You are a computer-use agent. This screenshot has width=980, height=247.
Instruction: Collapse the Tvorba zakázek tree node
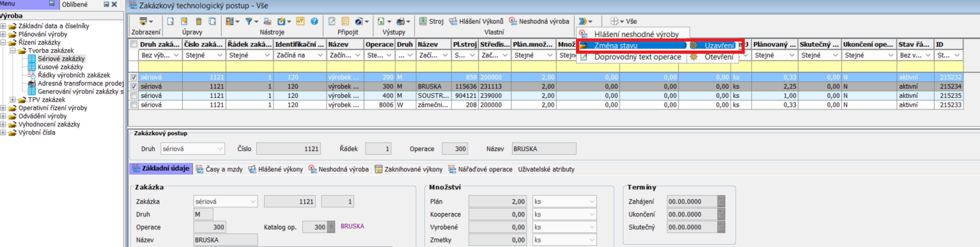13,50
